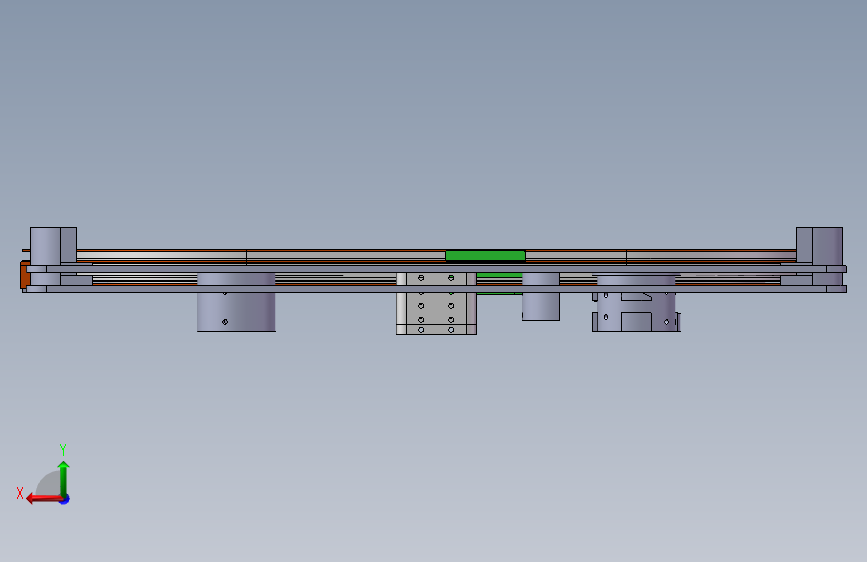Select the left end support post

53,246
